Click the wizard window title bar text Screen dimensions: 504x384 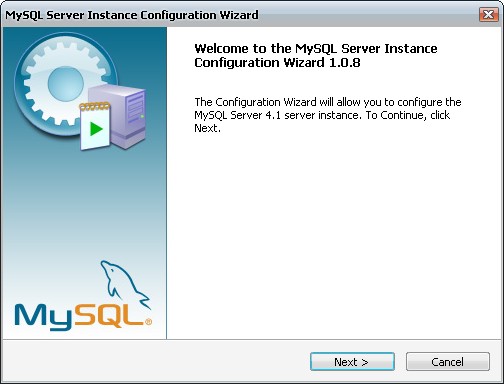pos(132,15)
